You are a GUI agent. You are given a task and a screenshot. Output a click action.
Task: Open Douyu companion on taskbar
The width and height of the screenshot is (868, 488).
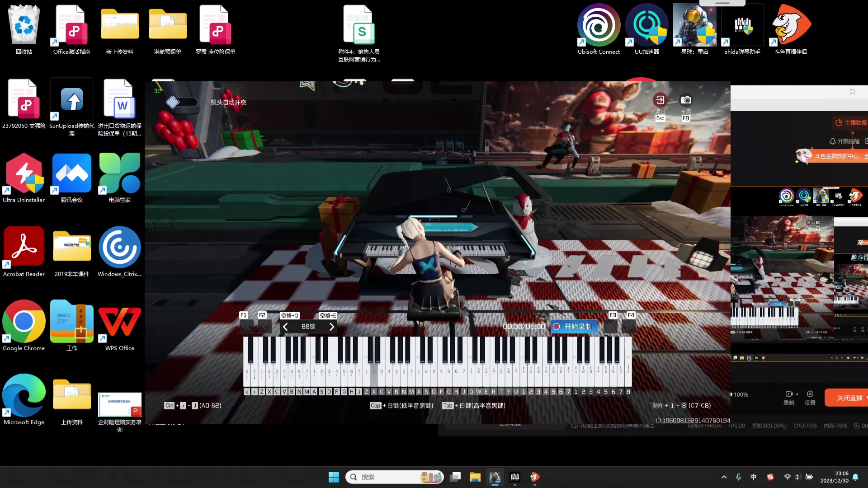[x=535, y=477]
